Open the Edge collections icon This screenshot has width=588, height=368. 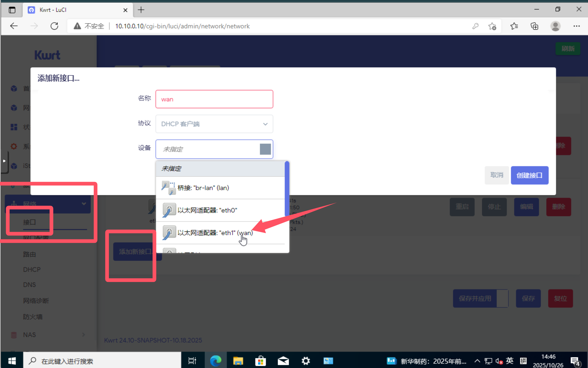tap(534, 26)
